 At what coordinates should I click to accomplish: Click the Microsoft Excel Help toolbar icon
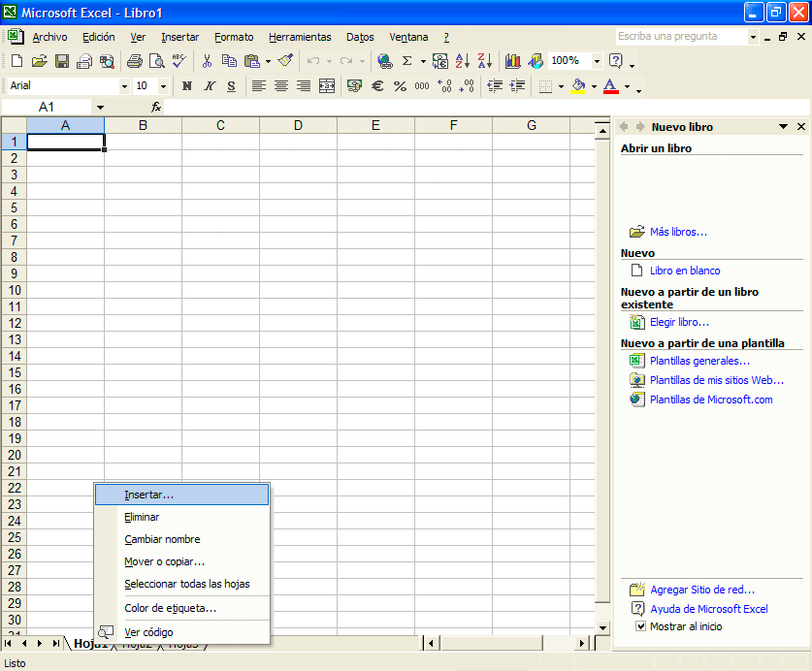pyautogui.click(x=616, y=61)
